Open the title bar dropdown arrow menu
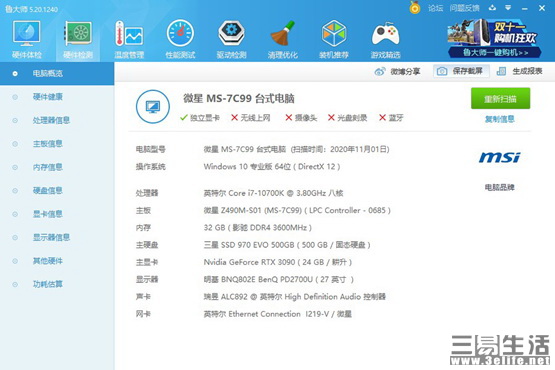Screen dimensions: 555x370 click(508, 8)
